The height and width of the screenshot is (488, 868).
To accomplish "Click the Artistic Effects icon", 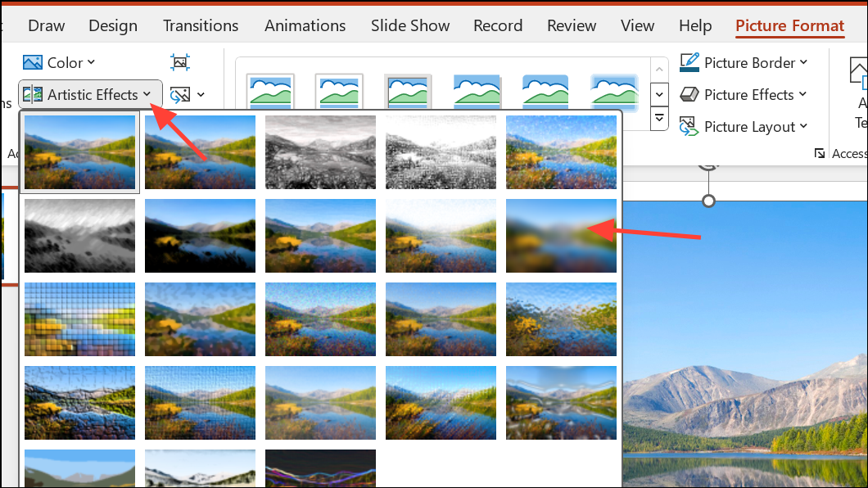I will pyautogui.click(x=33, y=95).
